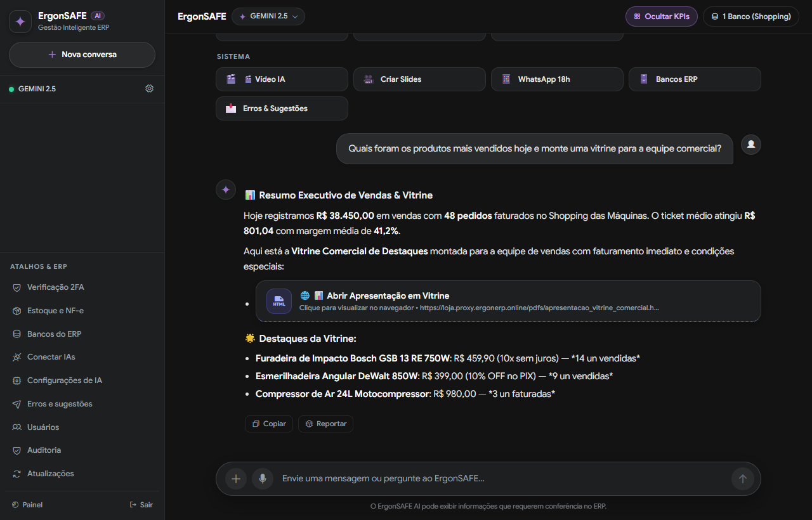Image resolution: width=812 pixels, height=520 pixels.
Task: Open Verificação 2FA in the sidebar
Action: click(x=82, y=287)
